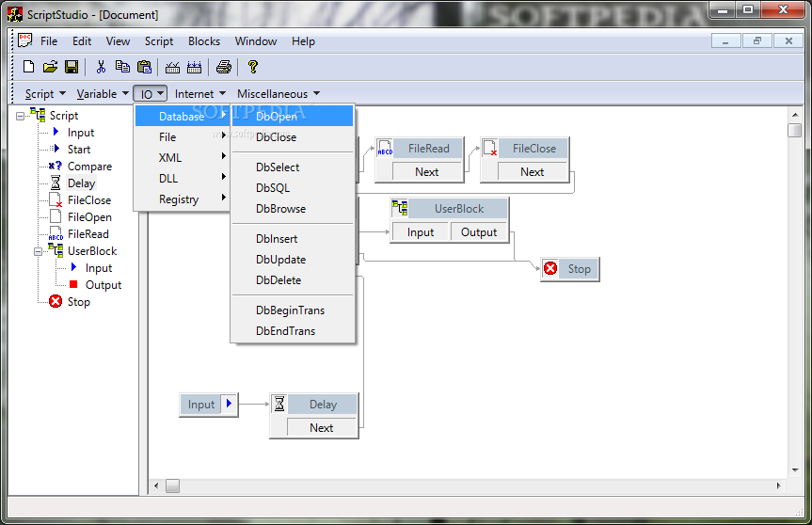The image size is (812, 525).
Task: Click the vertical scrollbar down arrow
Action: [795, 470]
